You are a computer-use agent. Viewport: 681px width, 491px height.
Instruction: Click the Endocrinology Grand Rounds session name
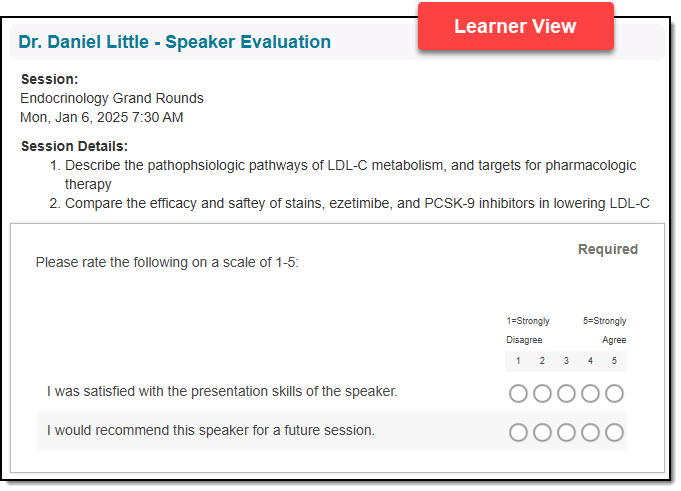112,98
